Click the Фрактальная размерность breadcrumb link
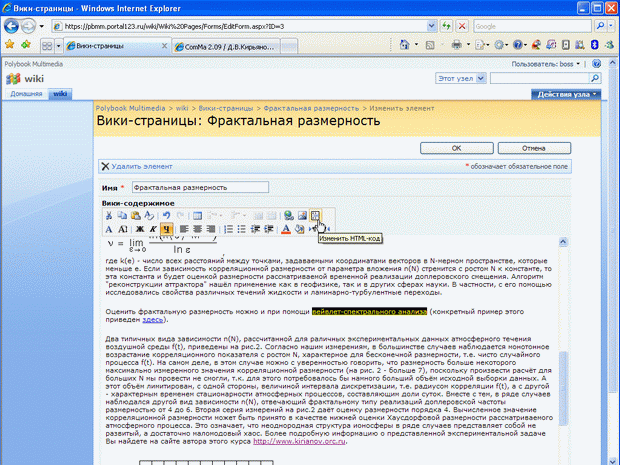The height and width of the screenshot is (465, 620). pos(311,108)
